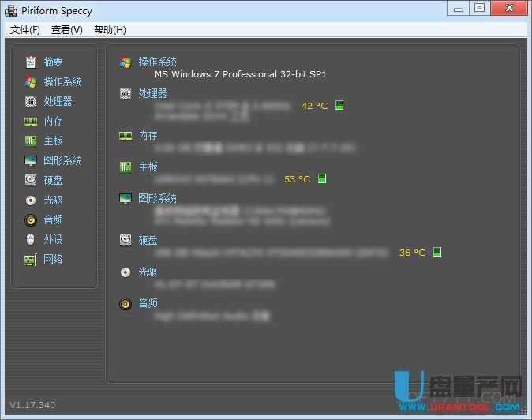Open the 内存 RAM icon in sidebar
Screen dimensions: 532x420
coord(31,121)
